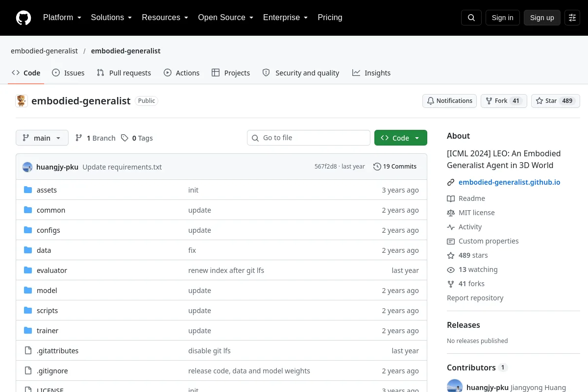This screenshot has height=392, width=588.
Task: Click the trainer folder icon
Action: pyautogui.click(x=28, y=331)
